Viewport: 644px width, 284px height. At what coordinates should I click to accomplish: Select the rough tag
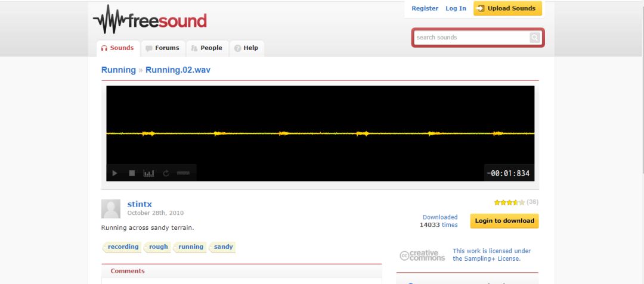157,247
